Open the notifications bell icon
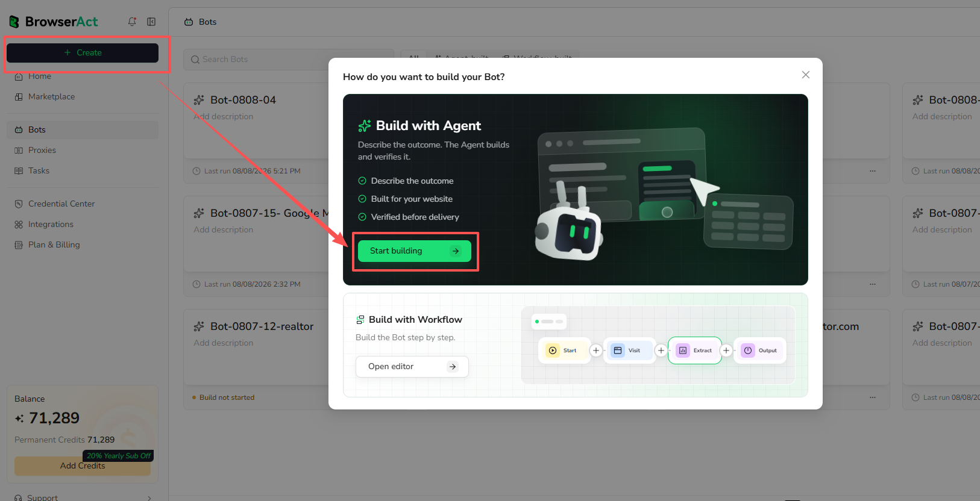This screenshot has height=501, width=980. tap(132, 22)
